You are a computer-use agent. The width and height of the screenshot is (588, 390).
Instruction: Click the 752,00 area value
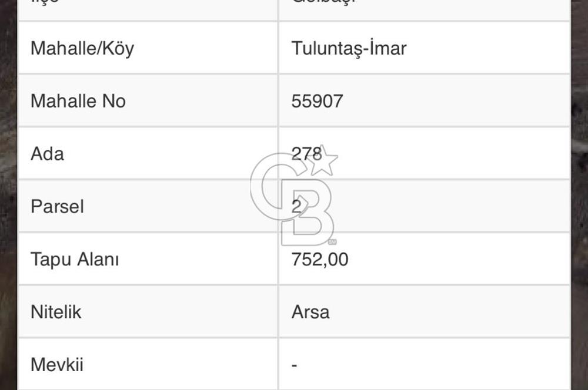[320, 259]
